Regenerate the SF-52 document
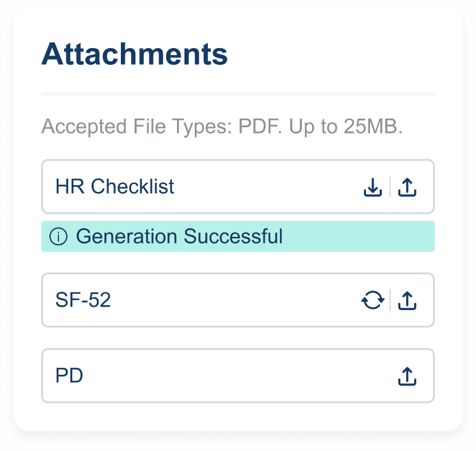476x451 pixels. tap(373, 300)
